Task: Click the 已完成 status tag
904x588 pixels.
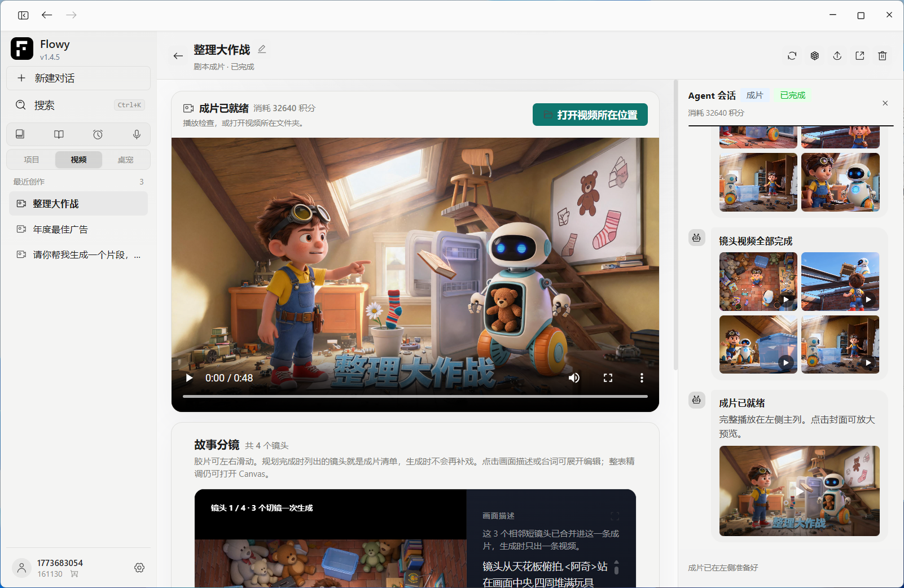Action: pos(793,95)
